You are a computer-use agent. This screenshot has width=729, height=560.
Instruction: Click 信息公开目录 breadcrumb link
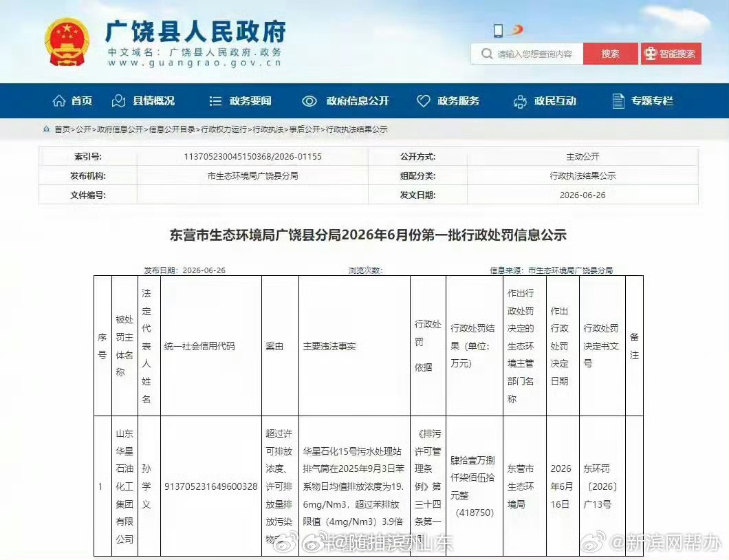tap(172, 129)
